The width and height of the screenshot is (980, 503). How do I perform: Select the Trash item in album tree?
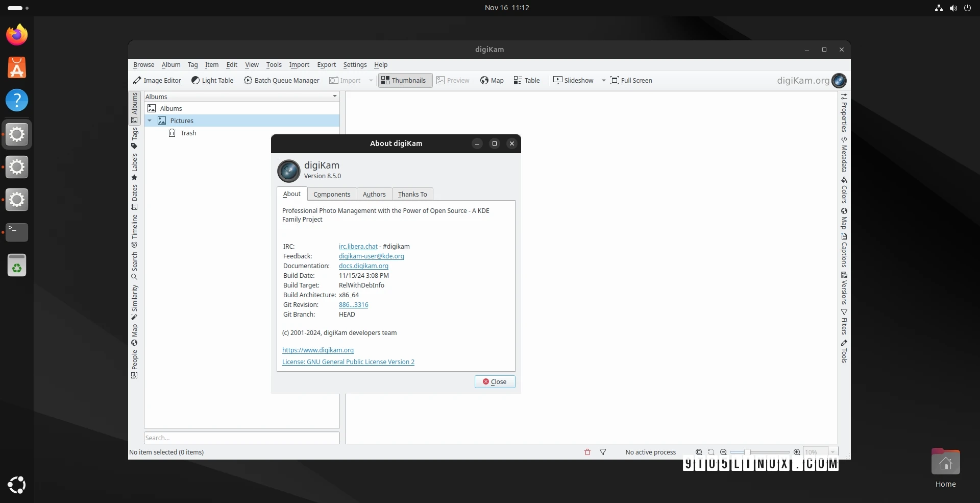[188, 133]
